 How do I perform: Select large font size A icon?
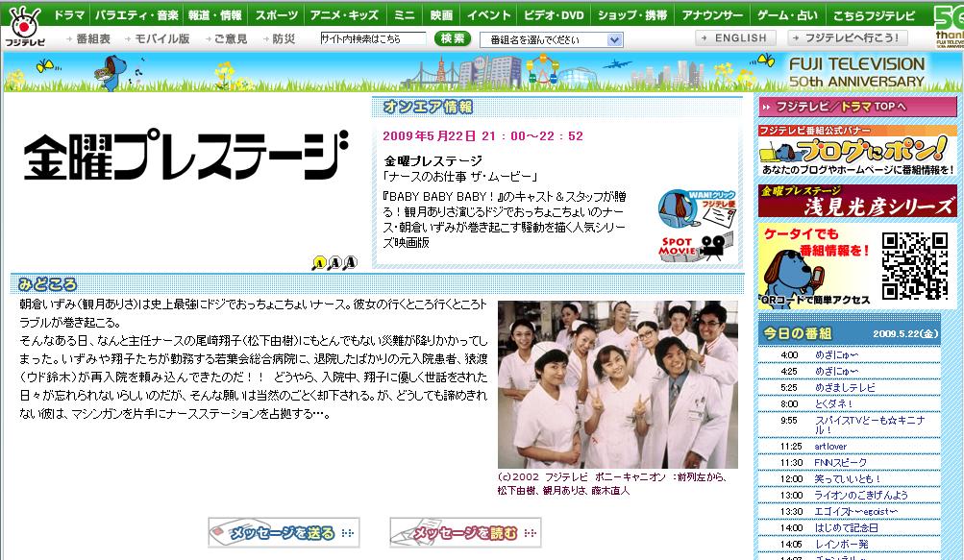coord(351,263)
